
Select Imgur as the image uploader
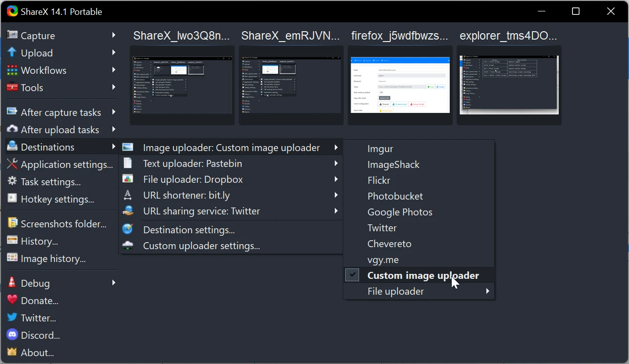pyautogui.click(x=380, y=149)
